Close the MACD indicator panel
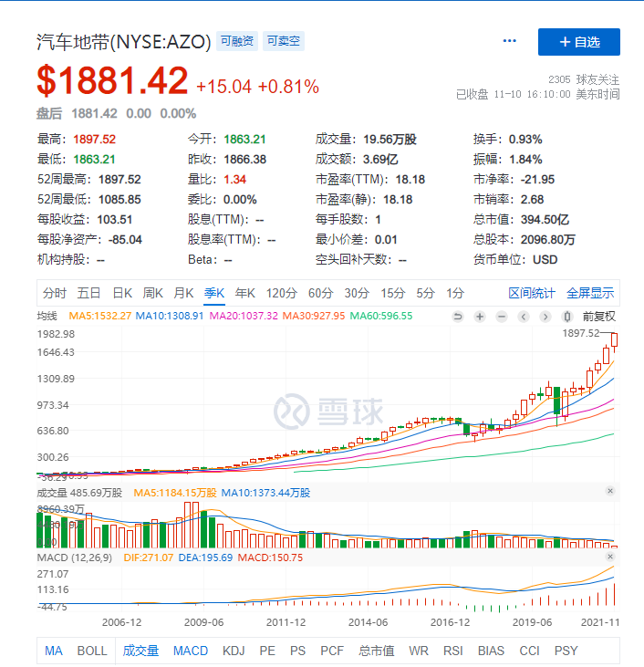 point(609,557)
